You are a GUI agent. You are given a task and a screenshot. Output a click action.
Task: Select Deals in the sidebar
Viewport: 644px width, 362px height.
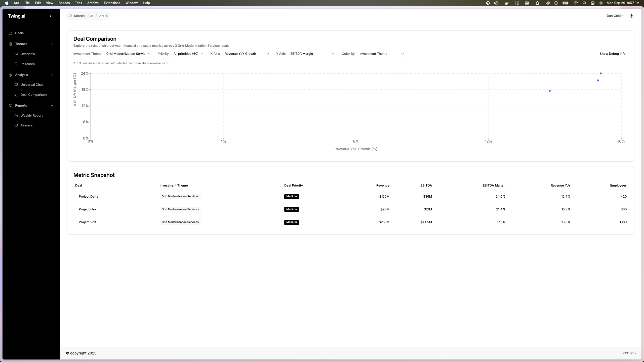(x=20, y=33)
